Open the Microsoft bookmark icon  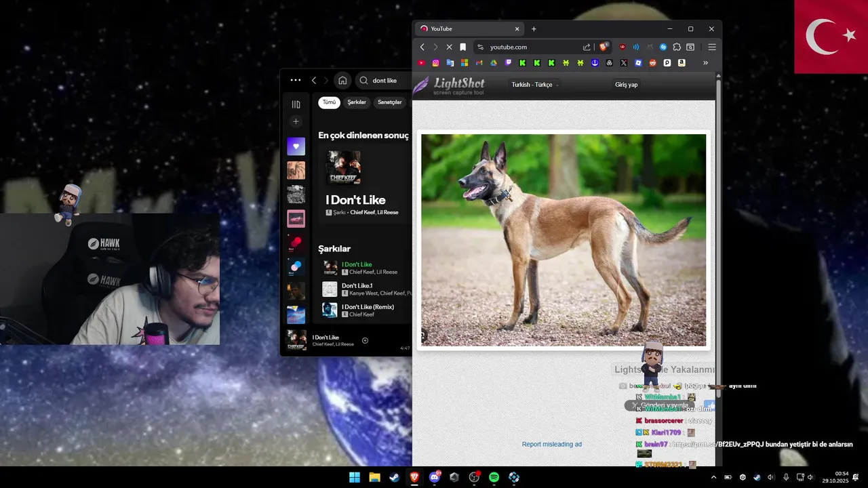point(465,63)
